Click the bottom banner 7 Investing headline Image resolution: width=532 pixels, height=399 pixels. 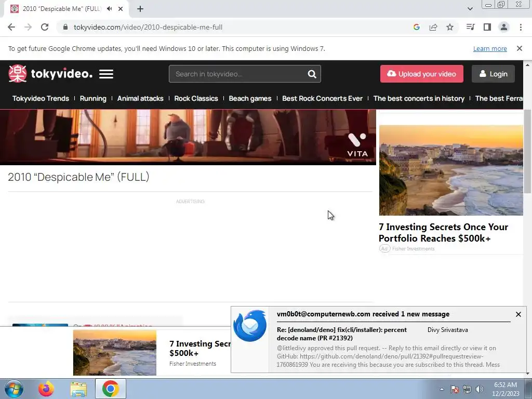coord(200,348)
